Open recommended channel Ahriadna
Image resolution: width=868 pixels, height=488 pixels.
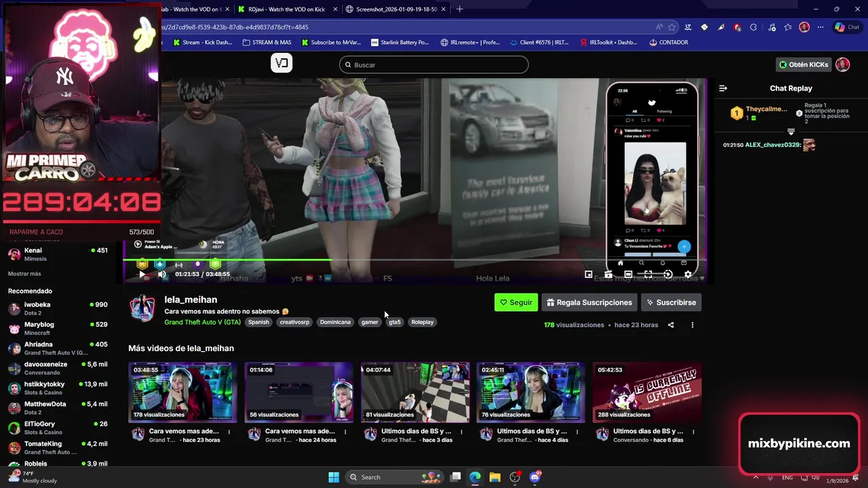coord(58,348)
